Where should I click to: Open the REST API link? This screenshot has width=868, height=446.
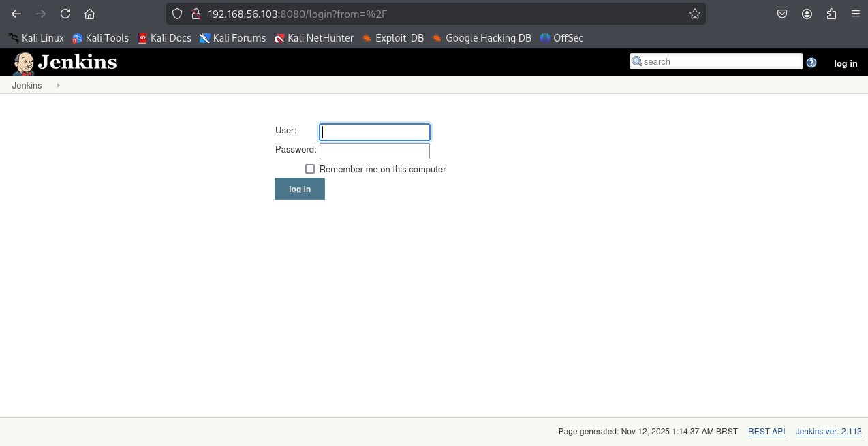click(766, 432)
